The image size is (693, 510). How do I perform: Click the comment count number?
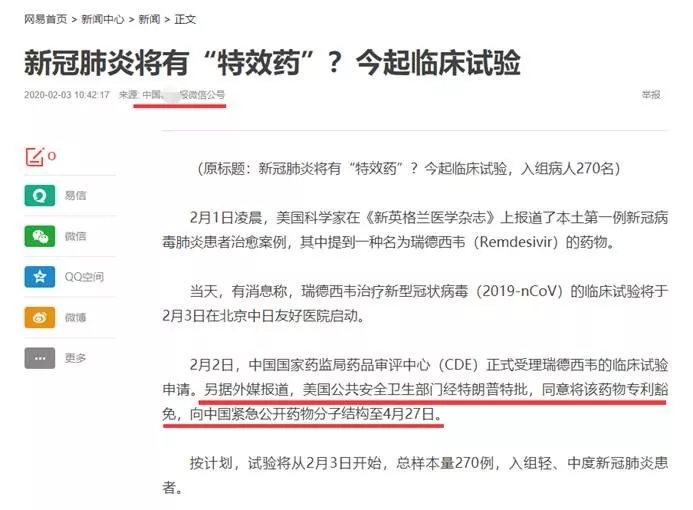pyautogui.click(x=52, y=156)
